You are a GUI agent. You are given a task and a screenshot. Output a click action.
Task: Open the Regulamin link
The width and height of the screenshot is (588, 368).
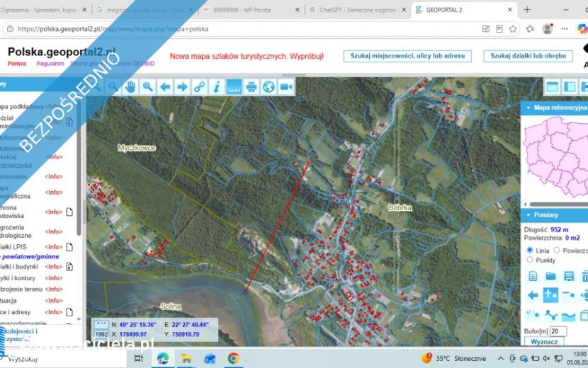point(50,64)
